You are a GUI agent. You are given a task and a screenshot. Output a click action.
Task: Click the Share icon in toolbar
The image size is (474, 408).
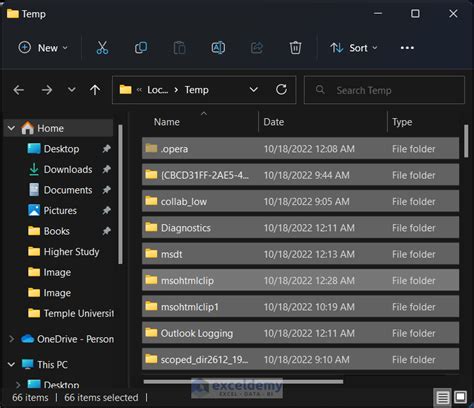[257, 48]
